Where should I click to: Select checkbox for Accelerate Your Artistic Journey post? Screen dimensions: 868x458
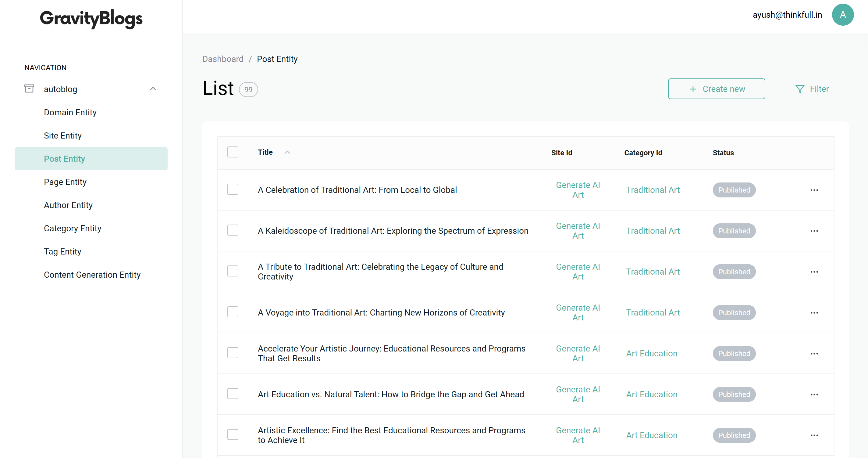coord(233,353)
